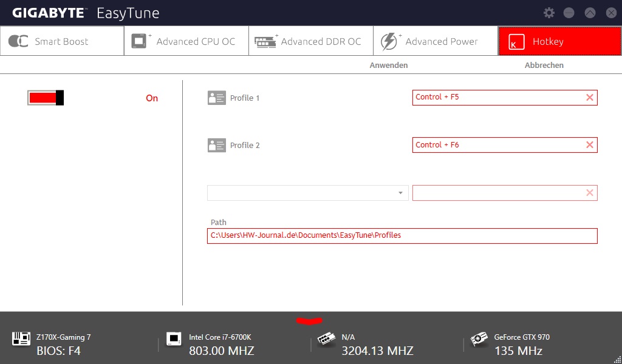Click the Profile 1 card icon
This screenshot has height=364, width=622.
[x=217, y=98]
